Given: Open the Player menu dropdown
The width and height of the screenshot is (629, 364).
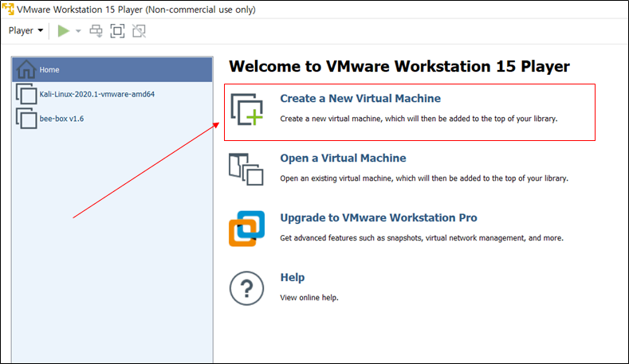Looking at the screenshot, I should [26, 30].
